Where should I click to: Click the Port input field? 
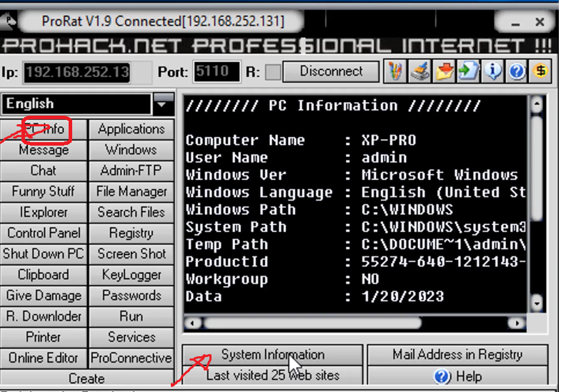(217, 72)
